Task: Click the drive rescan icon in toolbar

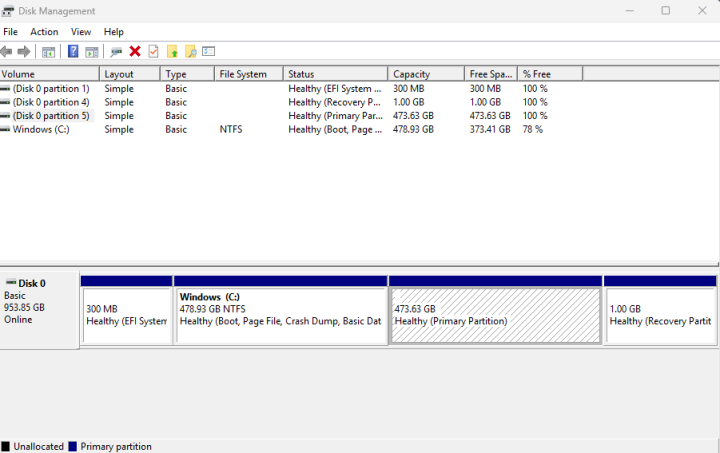Action: point(116,52)
